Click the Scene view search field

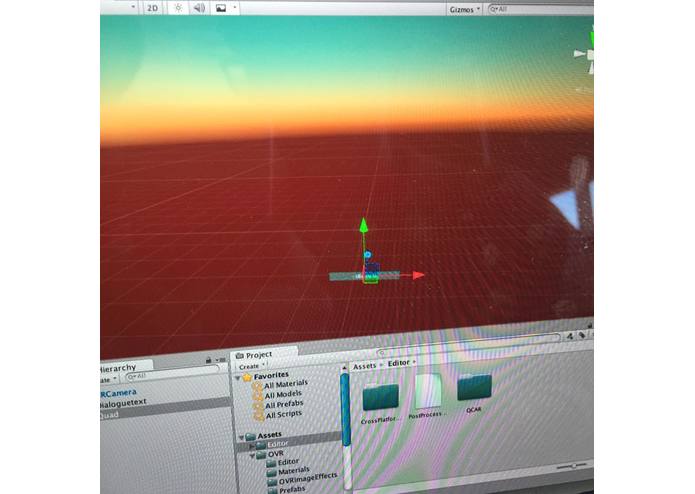point(541,9)
